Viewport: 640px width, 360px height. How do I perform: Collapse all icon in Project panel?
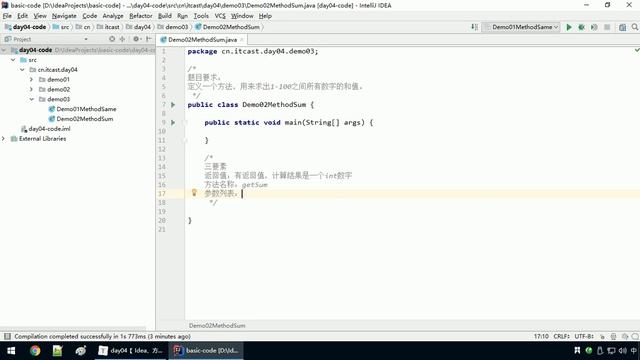click(x=122, y=39)
